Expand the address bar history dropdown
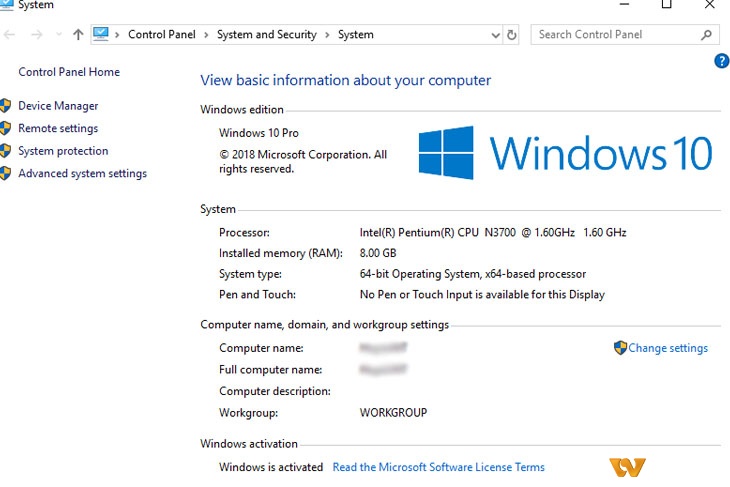Viewport: 730px width, 487px height. click(495, 35)
